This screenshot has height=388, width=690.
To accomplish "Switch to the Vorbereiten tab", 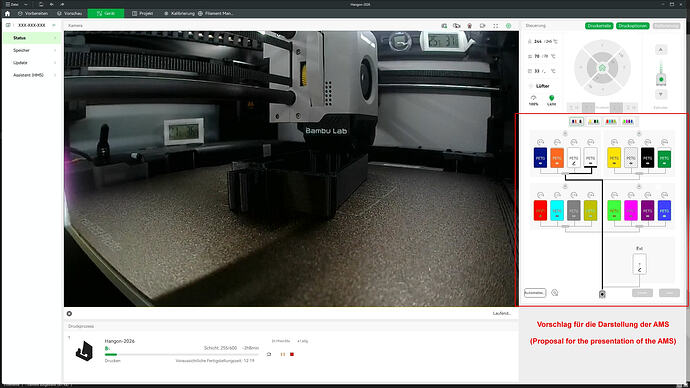I will (33, 13).
